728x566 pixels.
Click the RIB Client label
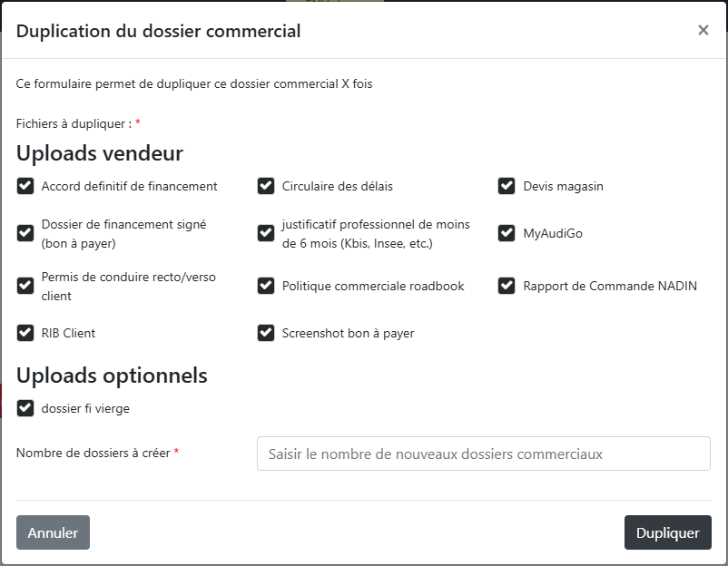pyautogui.click(x=68, y=333)
